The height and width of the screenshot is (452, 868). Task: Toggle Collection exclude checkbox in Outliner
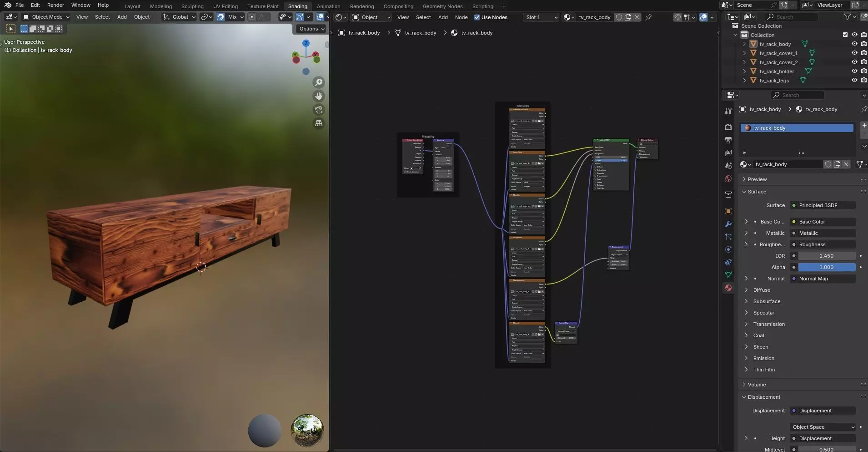(845, 35)
